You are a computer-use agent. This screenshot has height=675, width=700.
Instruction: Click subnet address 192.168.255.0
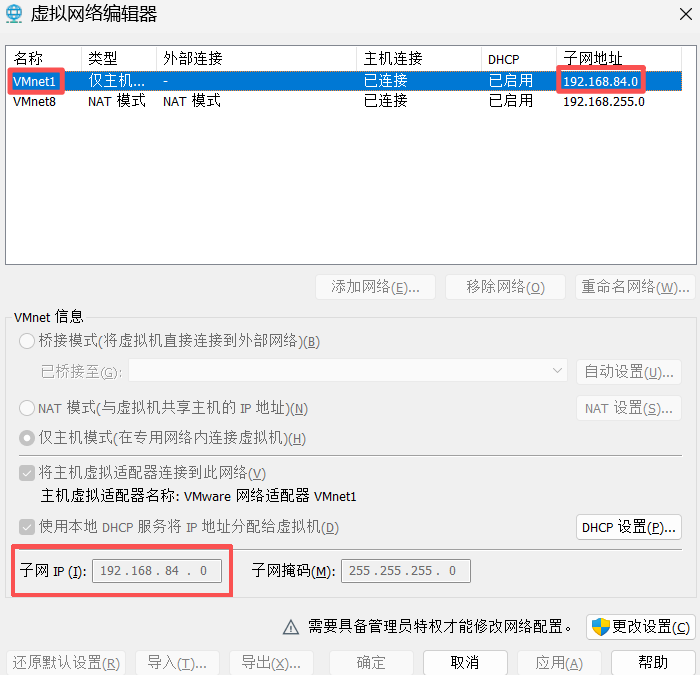pos(604,102)
